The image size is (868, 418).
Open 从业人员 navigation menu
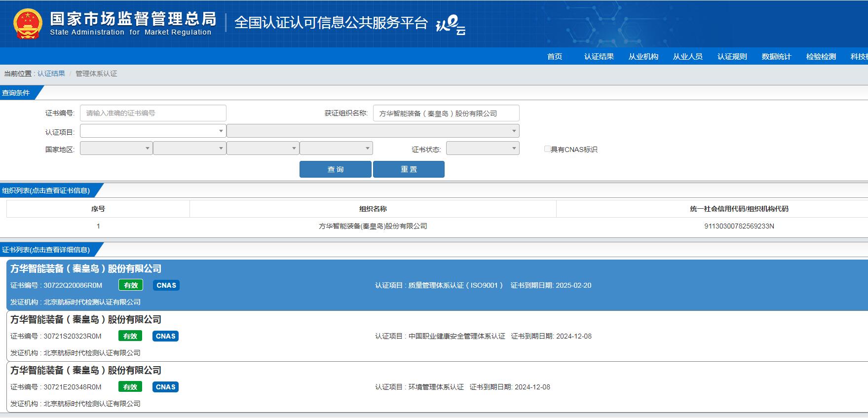tap(688, 56)
